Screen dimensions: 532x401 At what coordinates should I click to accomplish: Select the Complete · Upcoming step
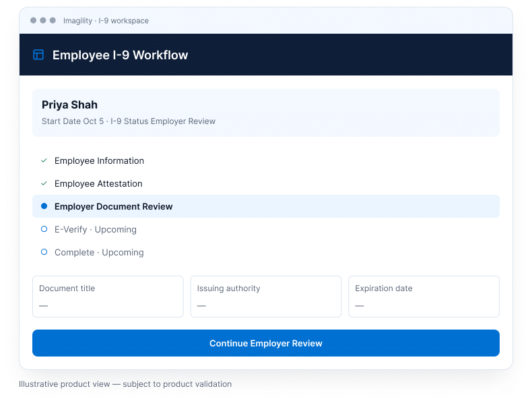tap(265, 252)
